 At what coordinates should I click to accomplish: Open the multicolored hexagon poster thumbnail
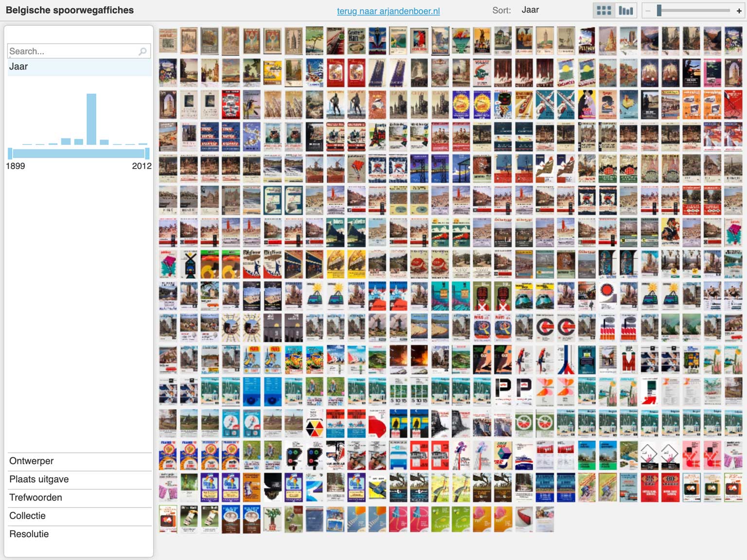coord(314,423)
